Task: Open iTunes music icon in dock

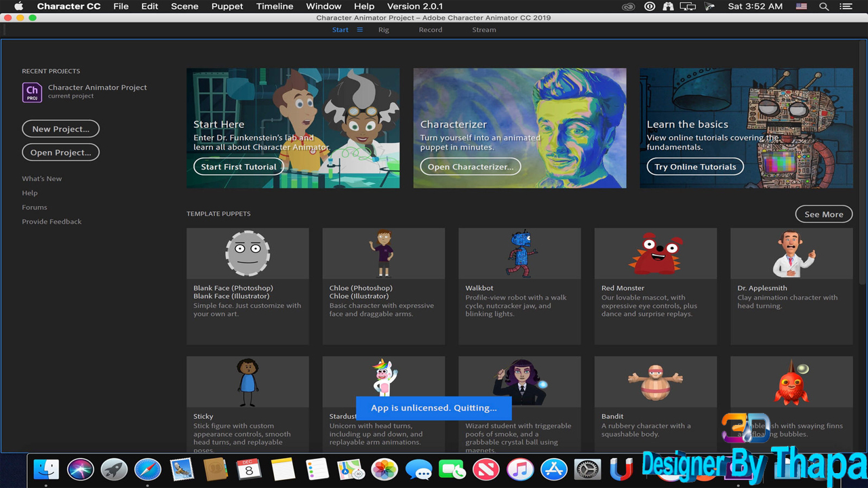Action: coord(520,469)
